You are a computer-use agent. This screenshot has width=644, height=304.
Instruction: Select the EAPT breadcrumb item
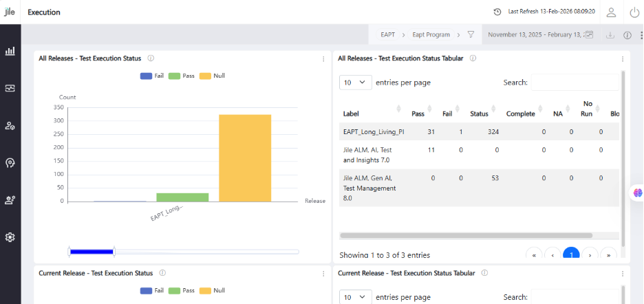click(387, 34)
